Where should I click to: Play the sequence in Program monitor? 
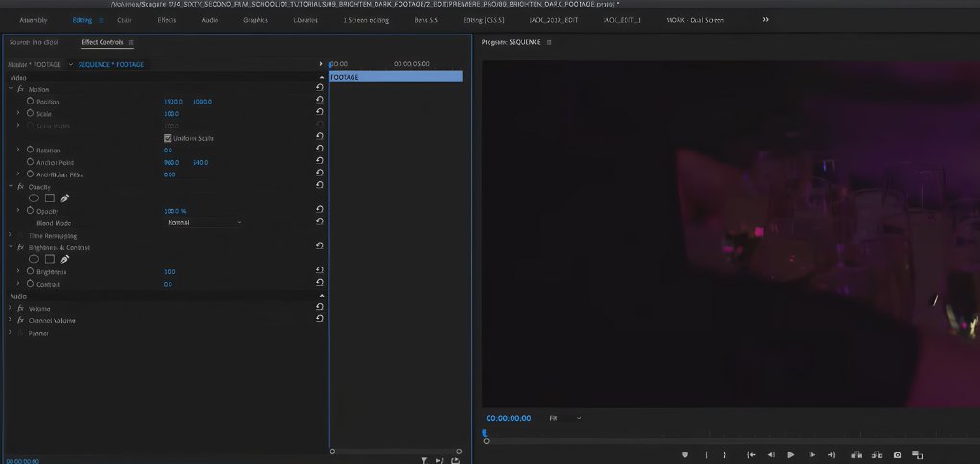[790, 455]
